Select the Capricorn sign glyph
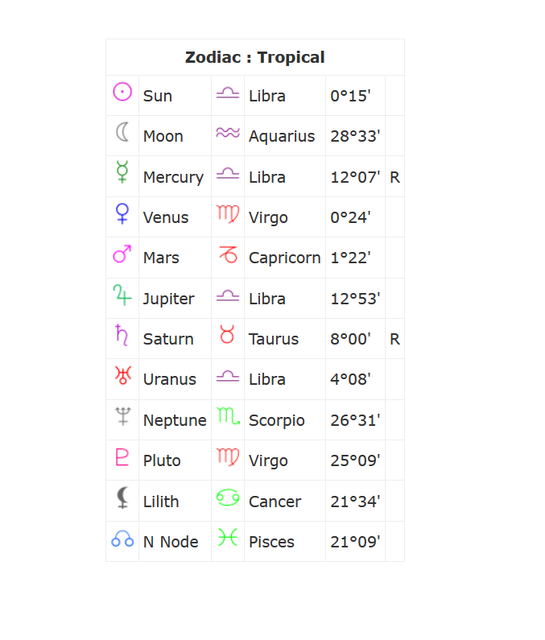 click(228, 254)
